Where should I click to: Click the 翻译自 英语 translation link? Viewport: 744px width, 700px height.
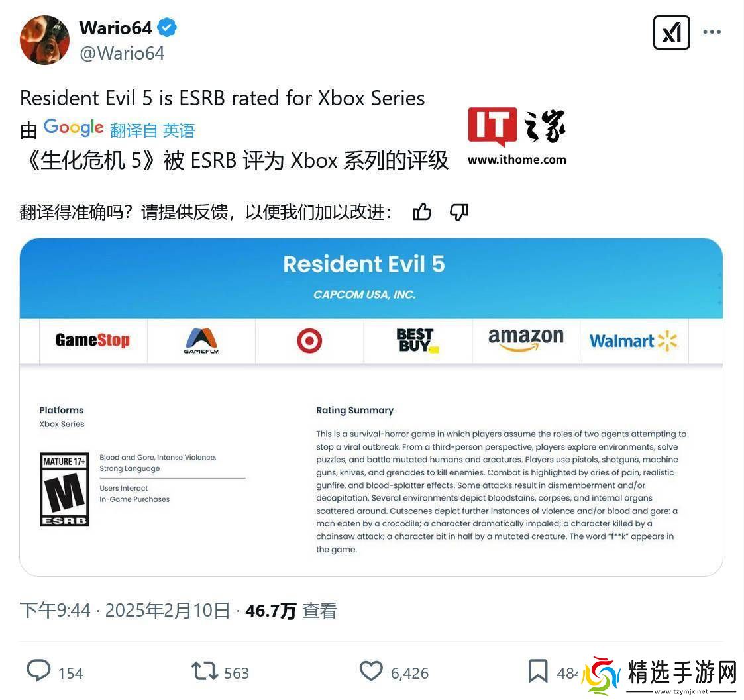point(152,130)
